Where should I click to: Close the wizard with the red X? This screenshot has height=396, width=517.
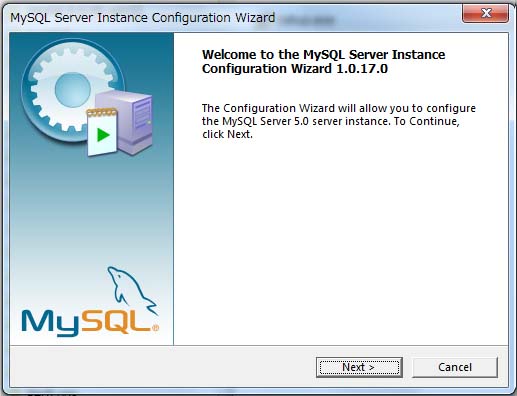pos(485,13)
